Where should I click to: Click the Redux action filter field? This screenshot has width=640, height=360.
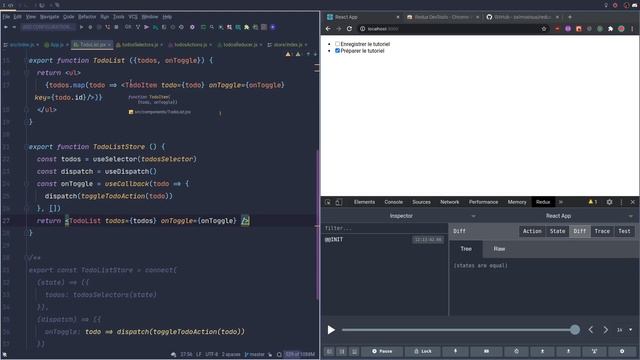click(x=385, y=228)
